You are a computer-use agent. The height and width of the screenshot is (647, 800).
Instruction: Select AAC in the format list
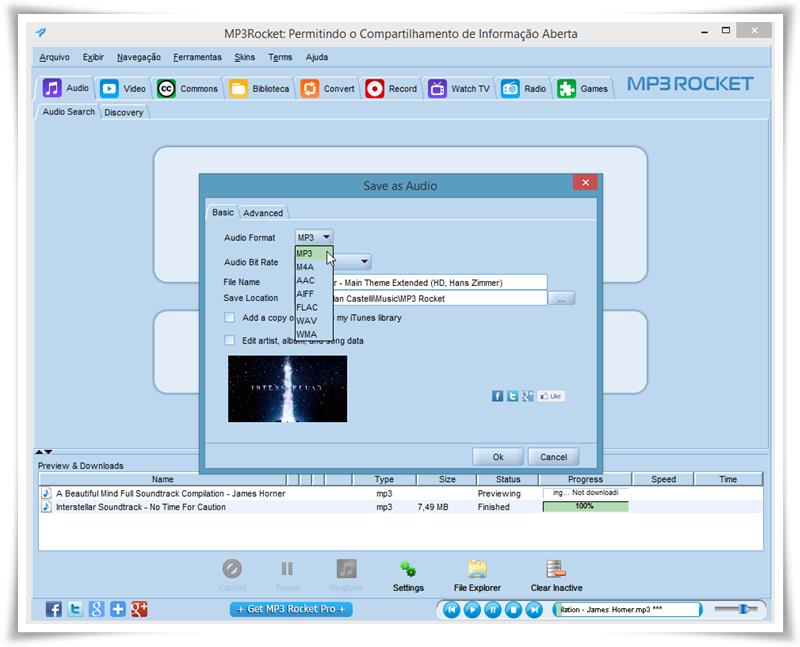click(x=313, y=280)
